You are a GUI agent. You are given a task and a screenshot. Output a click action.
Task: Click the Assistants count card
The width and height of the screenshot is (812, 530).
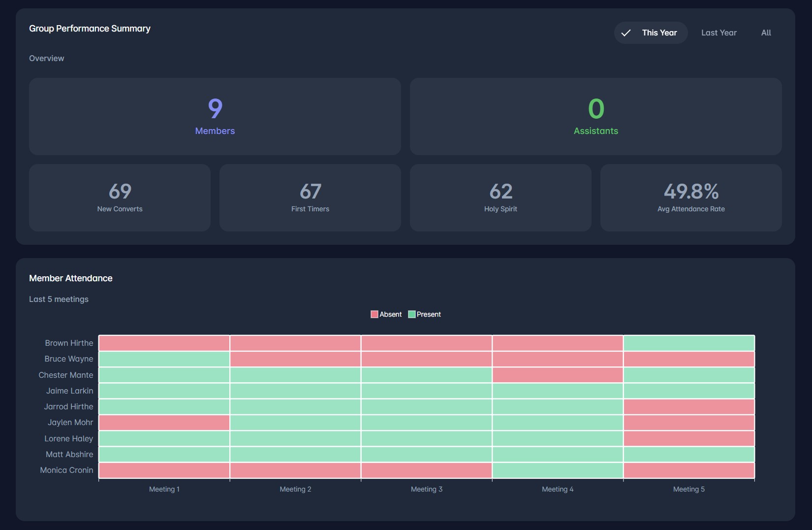595,117
